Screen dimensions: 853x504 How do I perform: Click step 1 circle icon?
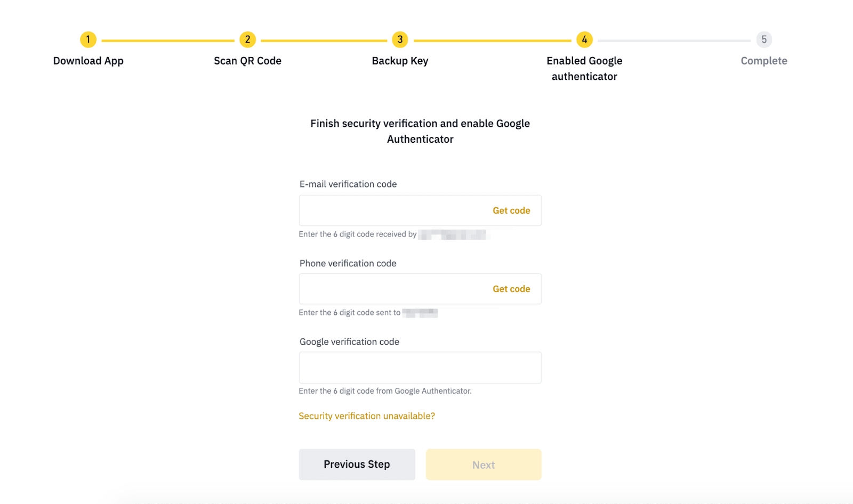coord(88,39)
